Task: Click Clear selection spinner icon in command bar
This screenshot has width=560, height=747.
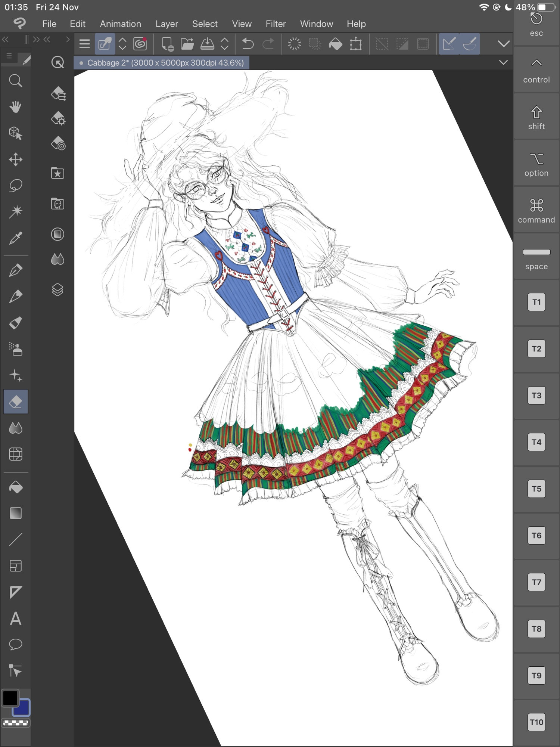Action: pyautogui.click(x=294, y=44)
